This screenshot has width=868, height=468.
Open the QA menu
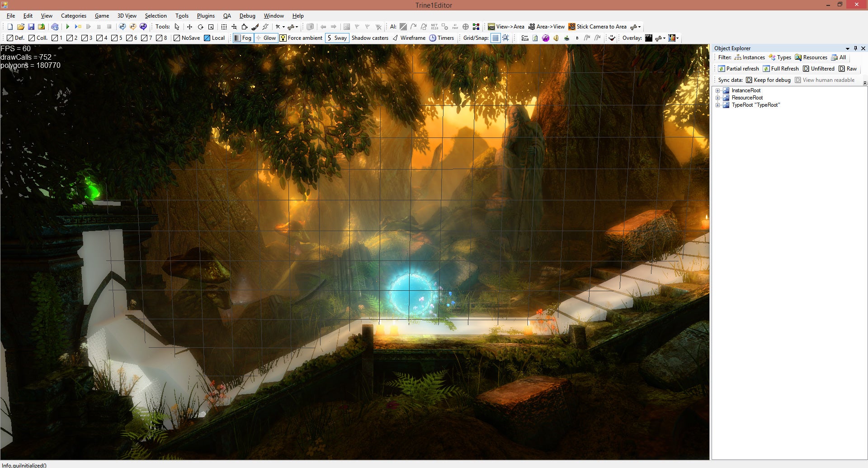(x=227, y=16)
